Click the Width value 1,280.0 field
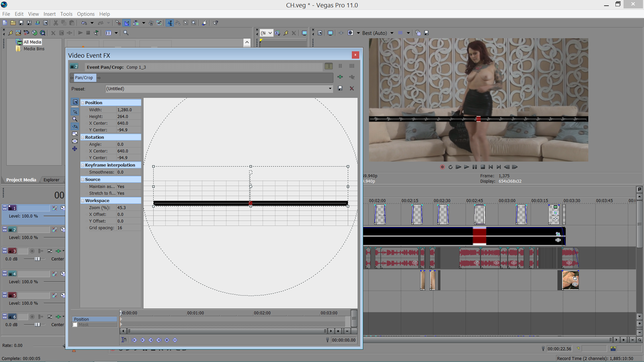Viewport: 644px width, 362px height. [128, 110]
